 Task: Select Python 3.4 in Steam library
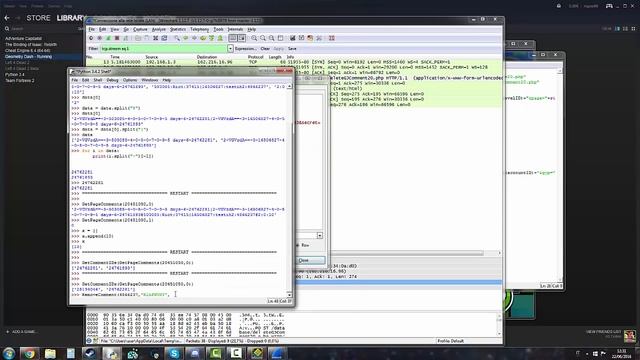pyautogui.click(x=15, y=75)
